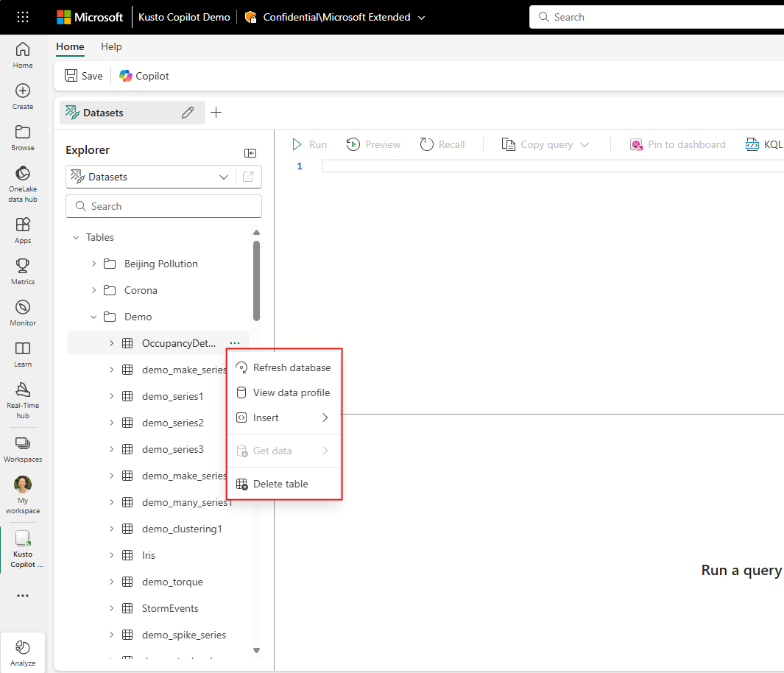Viewport: 784px width, 673px height.
Task: Switch to the Help tab
Action: (x=111, y=46)
